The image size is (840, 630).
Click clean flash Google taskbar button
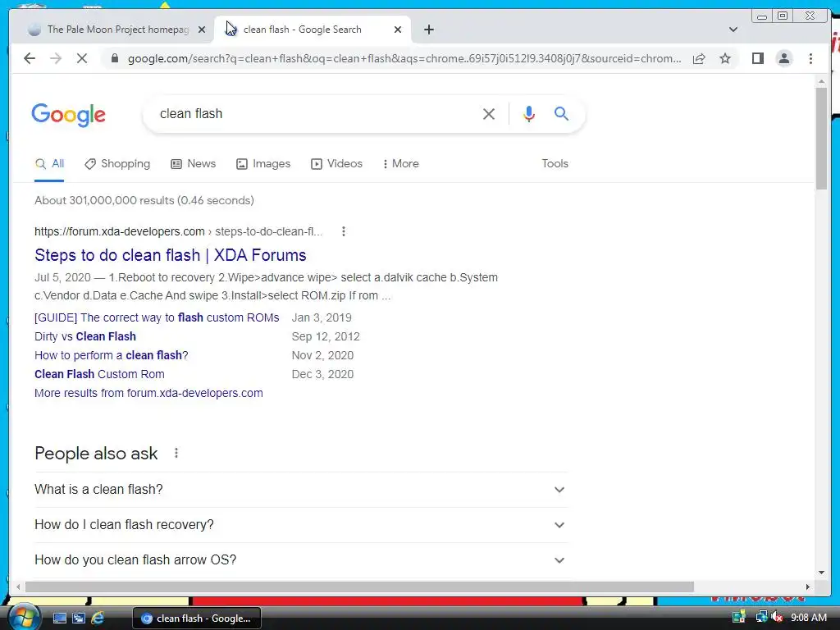tap(197, 619)
